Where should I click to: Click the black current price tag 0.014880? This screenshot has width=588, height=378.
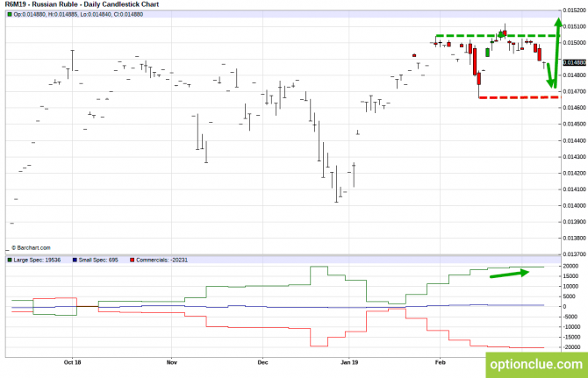click(575, 62)
